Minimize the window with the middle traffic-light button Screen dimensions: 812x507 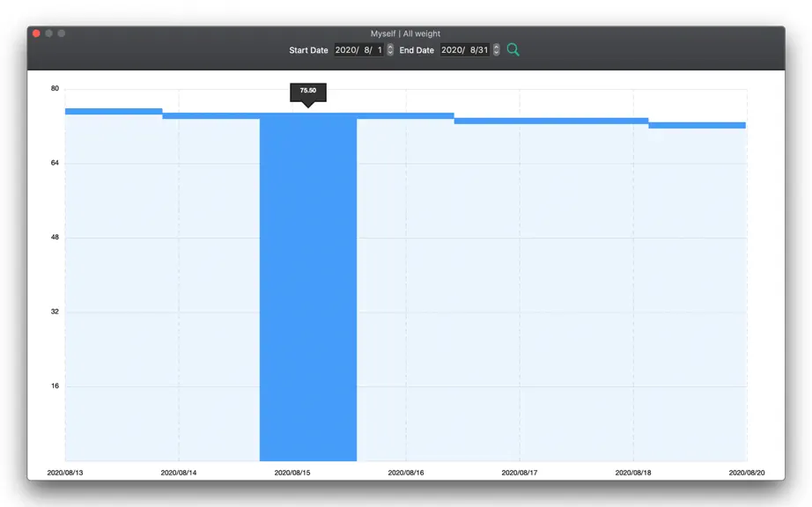pyautogui.click(x=48, y=33)
